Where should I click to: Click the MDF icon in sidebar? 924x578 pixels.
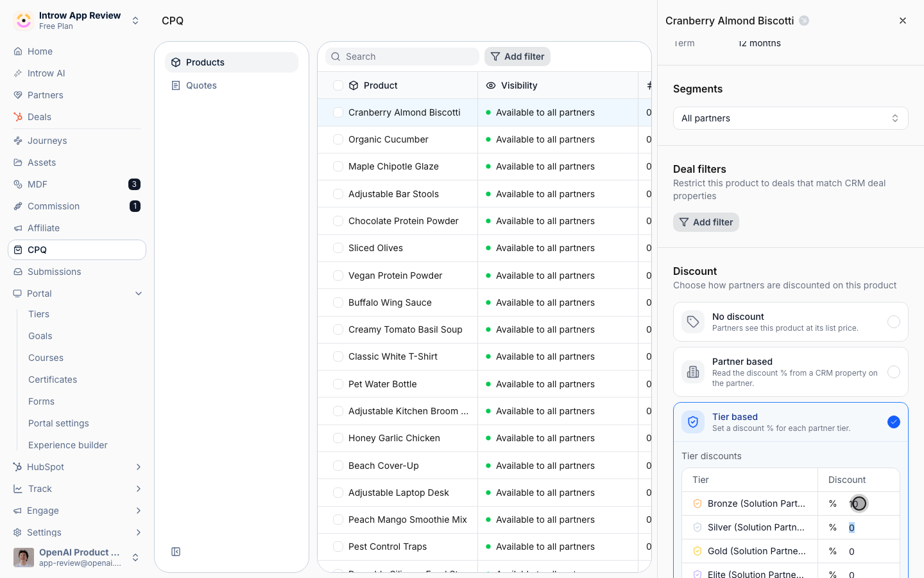point(18,184)
